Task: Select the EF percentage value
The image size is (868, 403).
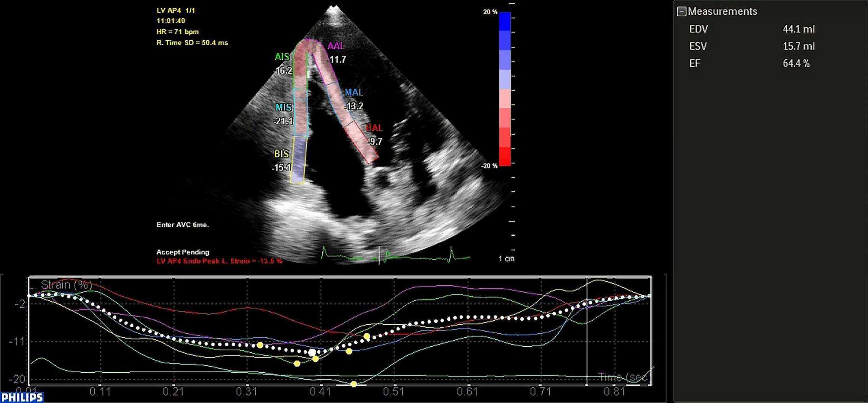Action: click(x=796, y=63)
